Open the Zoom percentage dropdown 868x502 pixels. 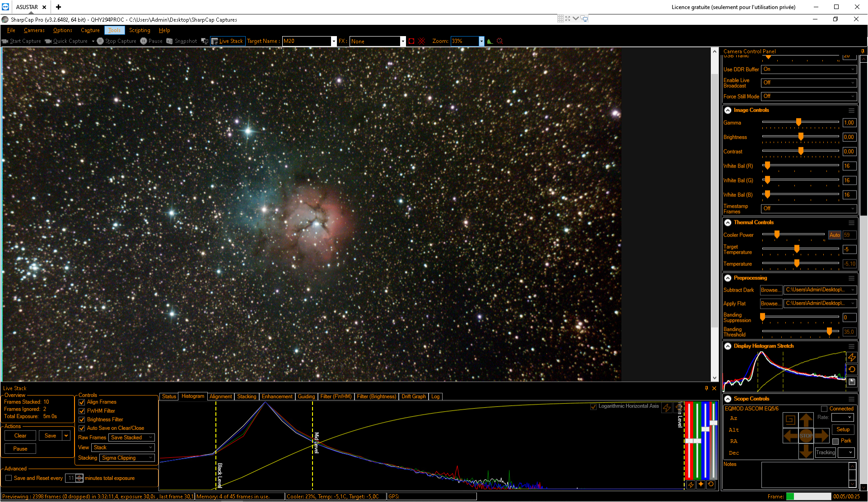click(481, 41)
